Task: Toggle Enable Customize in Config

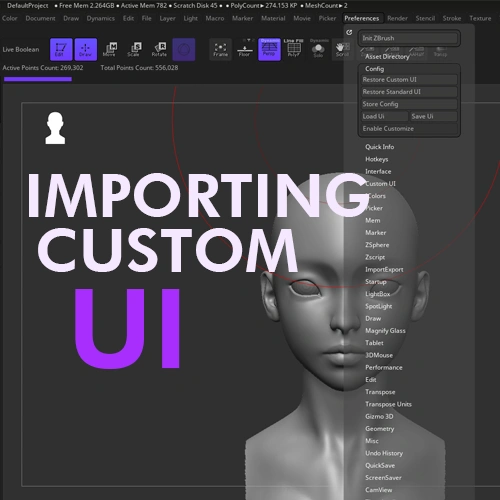Action: pyautogui.click(x=409, y=129)
